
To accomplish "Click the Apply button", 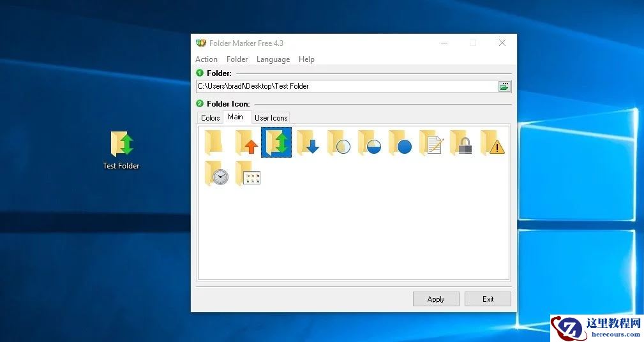I will [x=436, y=299].
